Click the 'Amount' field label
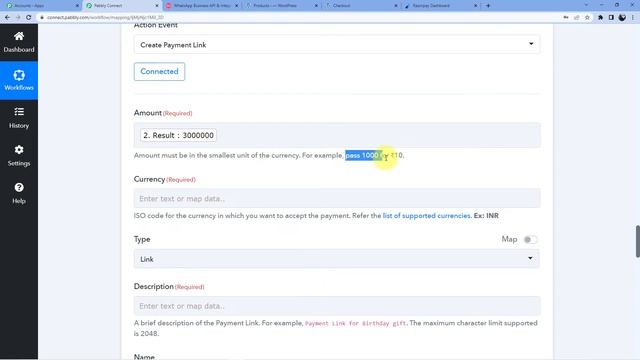640x360 pixels. tap(148, 113)
